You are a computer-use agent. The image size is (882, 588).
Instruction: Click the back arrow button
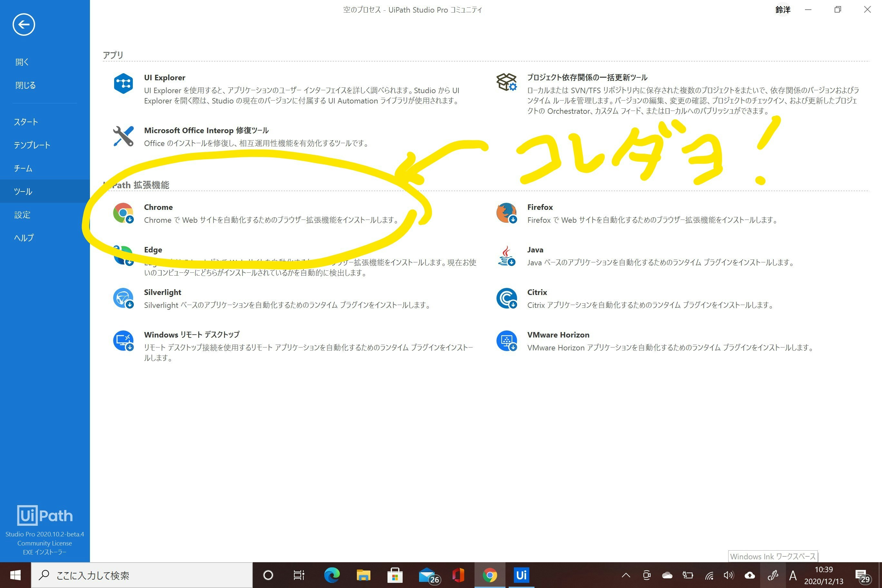coord(23,24)
